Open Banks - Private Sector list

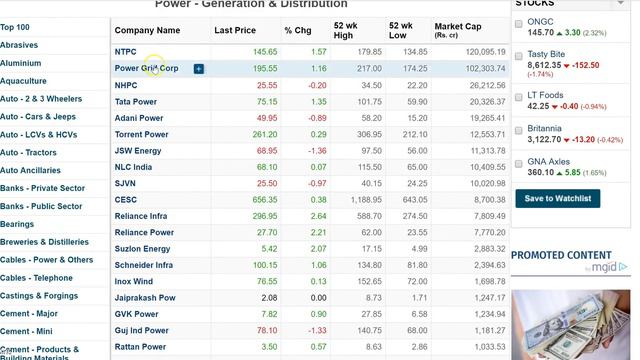(42, 188)
